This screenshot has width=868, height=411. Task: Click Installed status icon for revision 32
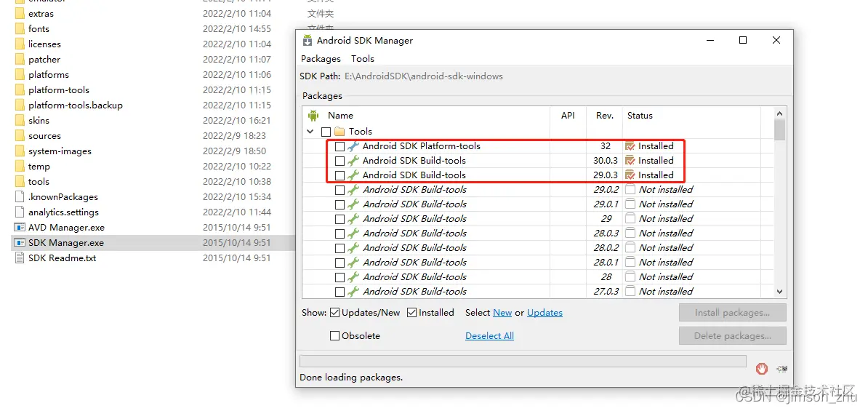[630, 146]
